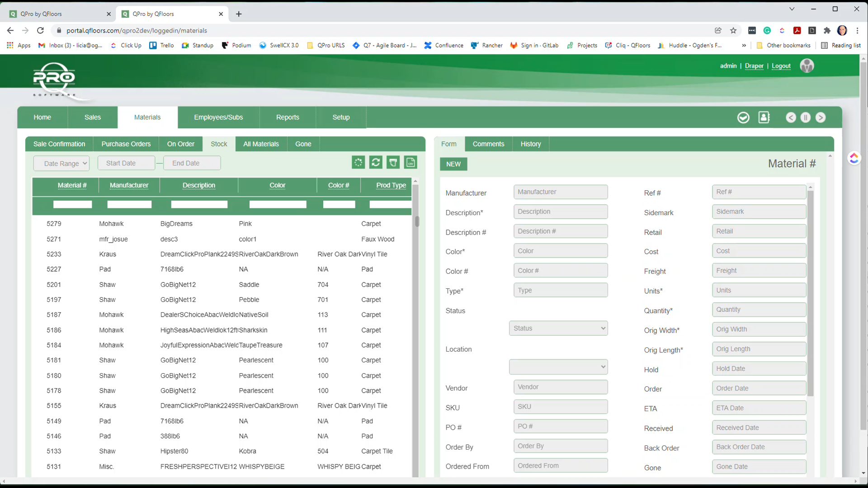Screen dimensions: 868x488
Task: Click the refresh list icon
Action: click(376, 163)
